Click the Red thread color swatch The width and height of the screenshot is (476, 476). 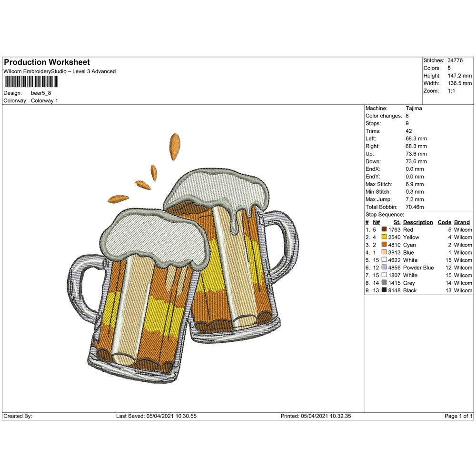click(384, 229)
